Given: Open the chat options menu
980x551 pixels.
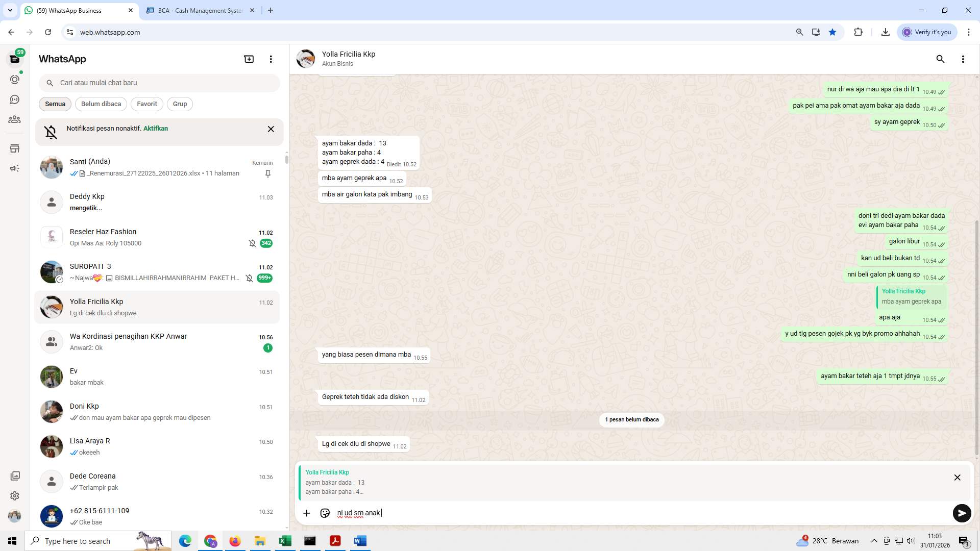Looking at the screenshot, I should pyautogui.click(x=963, y=59).
